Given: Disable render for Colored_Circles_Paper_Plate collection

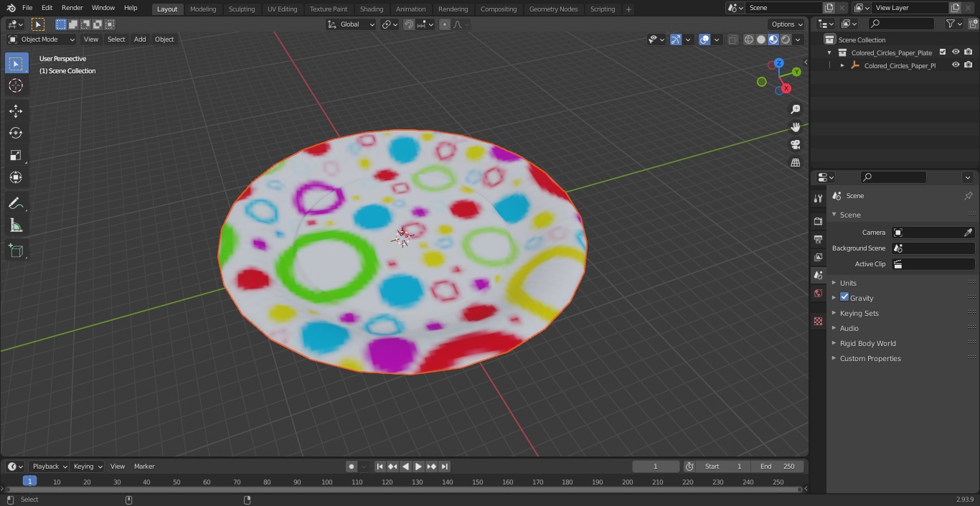Looking at the screenshot, I should tap(969, 52).
